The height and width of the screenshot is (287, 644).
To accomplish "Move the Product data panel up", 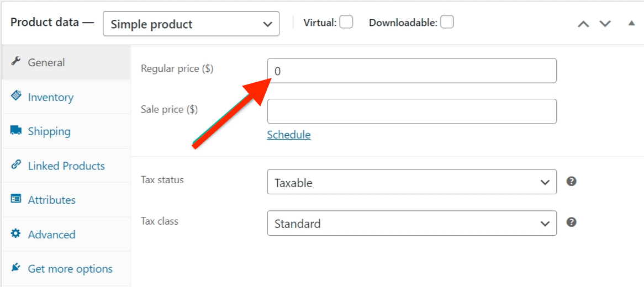I will click(x=583, y=24).
